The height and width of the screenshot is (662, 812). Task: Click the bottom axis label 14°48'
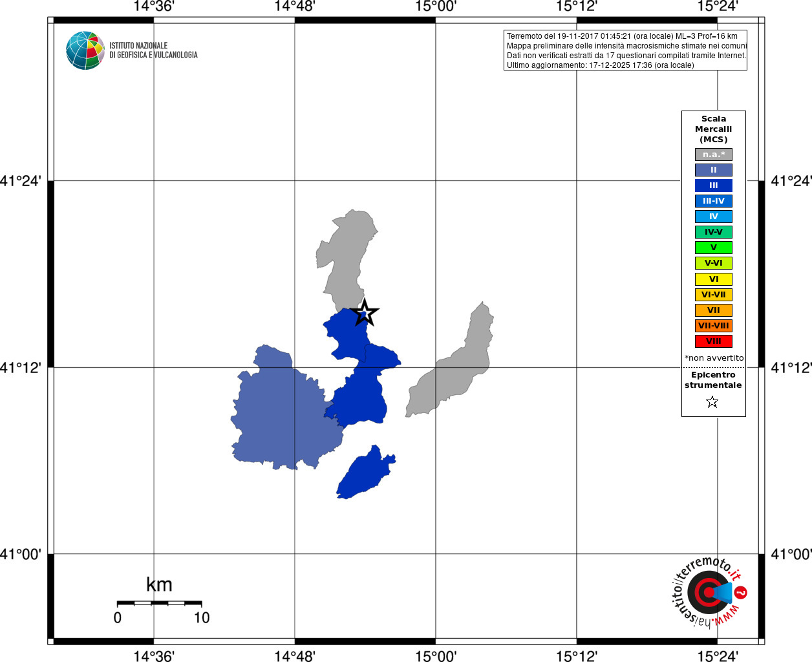coord(295,656)
